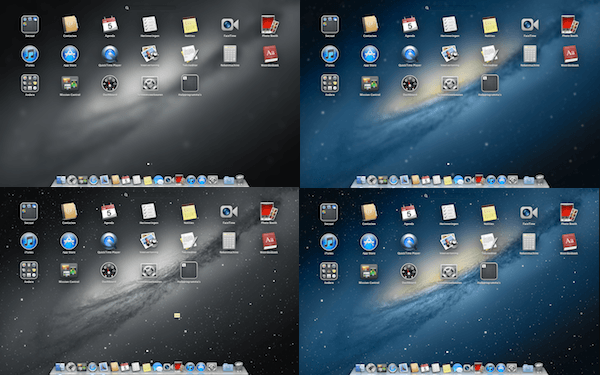
Task: Expand the Andere folder in bottom-right Launchpad
Action: click(329, 271)
